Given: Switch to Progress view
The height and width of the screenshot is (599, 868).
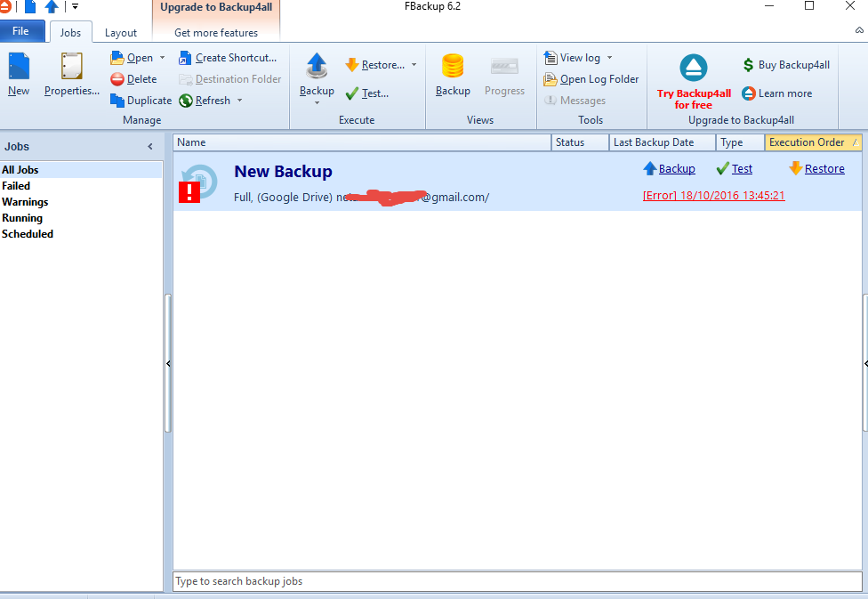Looking at the screenshot, I should click(504, 74).
